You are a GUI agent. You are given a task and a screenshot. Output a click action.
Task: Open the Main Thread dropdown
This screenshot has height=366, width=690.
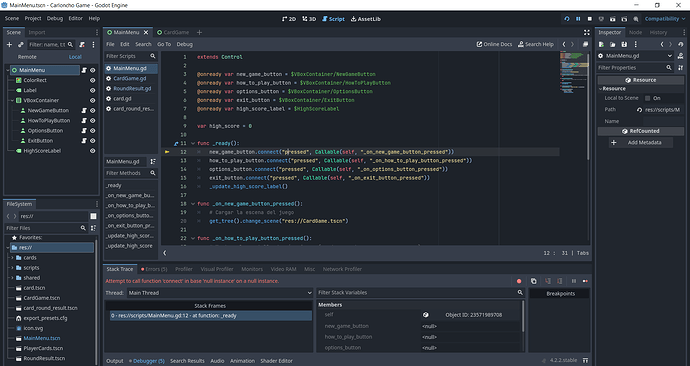pyautogui.click(x=220, y=293)
